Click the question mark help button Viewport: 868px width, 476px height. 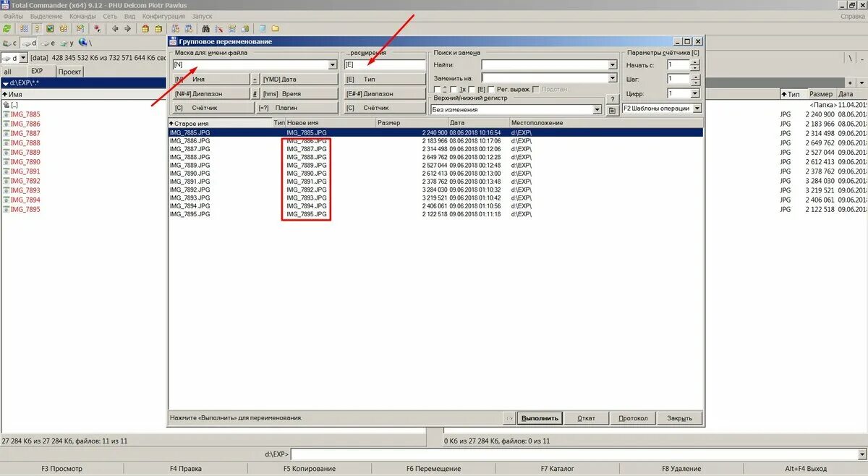[613, 99]
